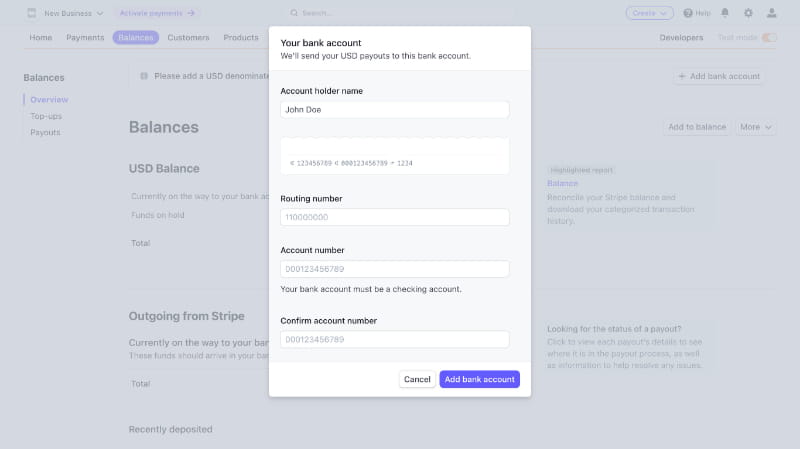Open the Balance highlighted report link
This screenshot has width=800, height=449.
click(x=562, y=183)
